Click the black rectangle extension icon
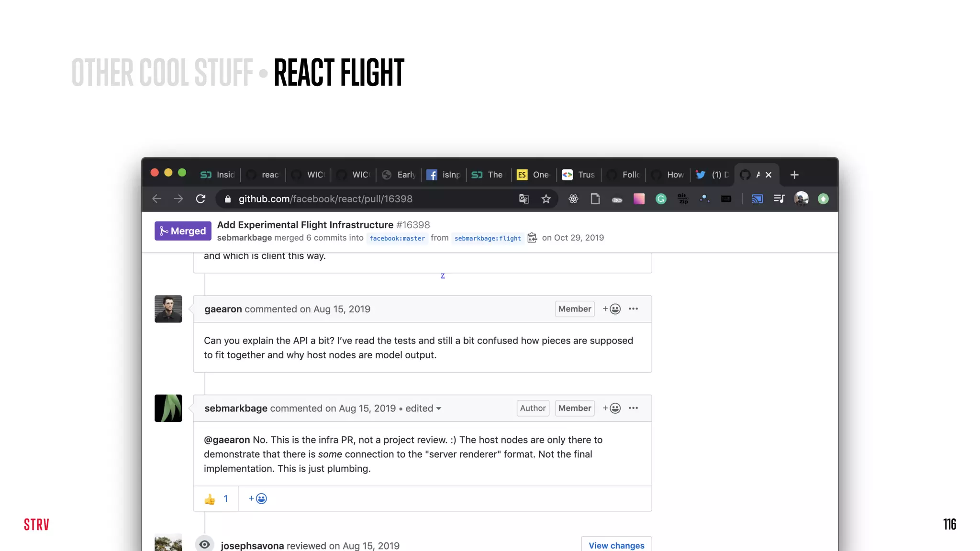This screenshot has width=980, height=551. coord(726,199)
